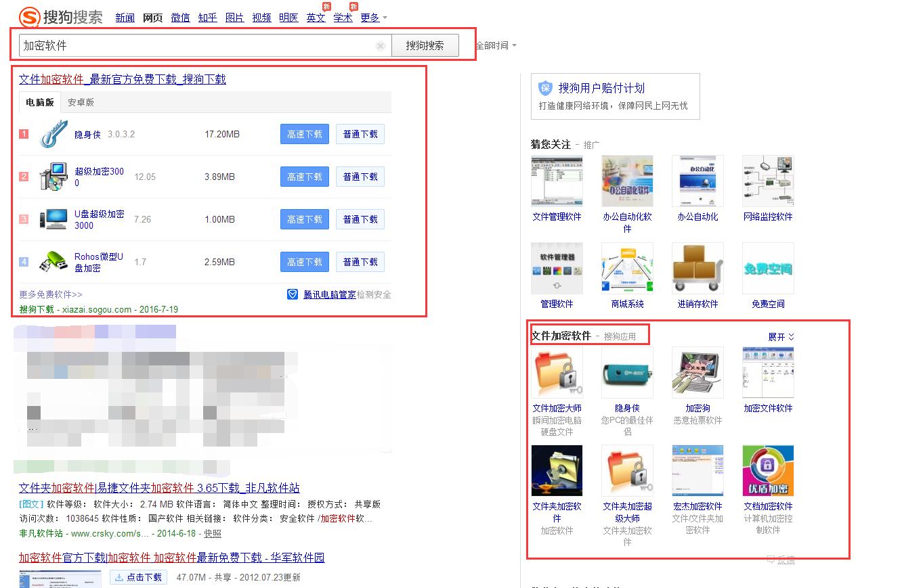
Task: Click 普通下载 for 隐身侠
Action: [x=360, y=134]
